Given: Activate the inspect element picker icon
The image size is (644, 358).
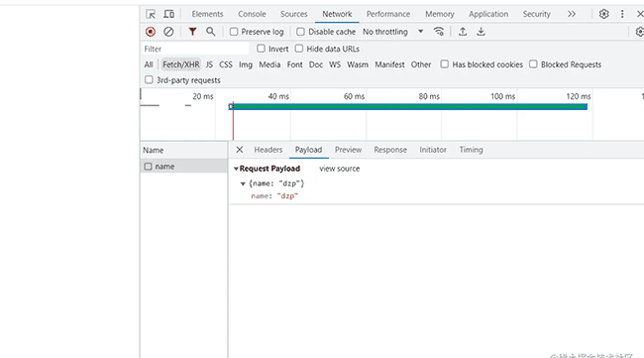Looking at the screenshot, I should tap(151, 14).
